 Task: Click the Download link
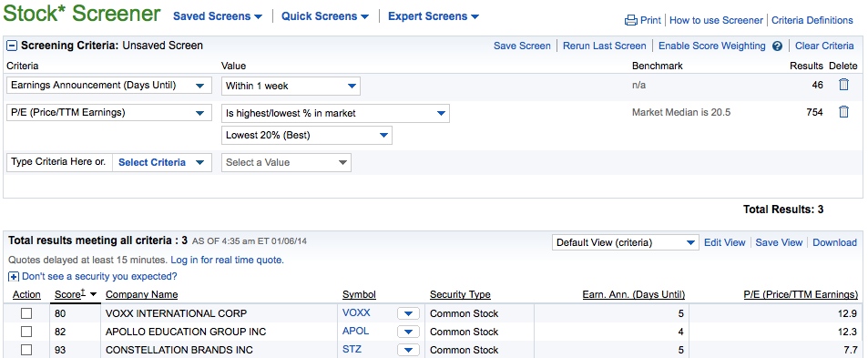835,242
